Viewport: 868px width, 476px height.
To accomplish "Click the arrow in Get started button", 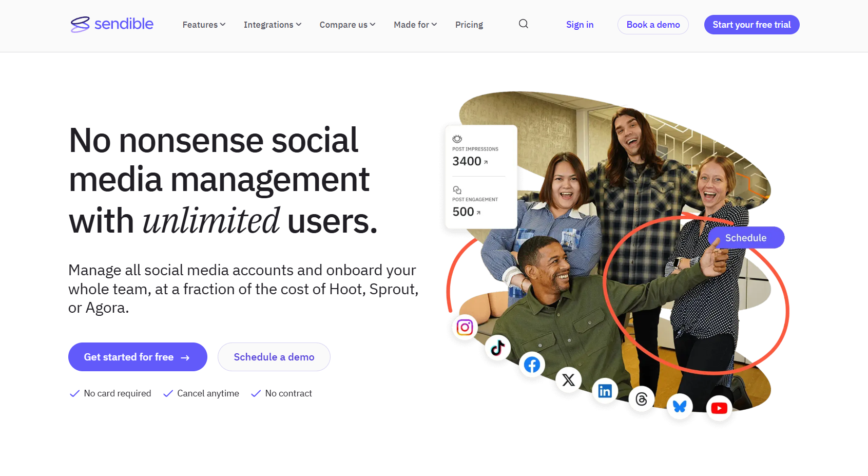I will pyautogui.click(x=185, y=357).
